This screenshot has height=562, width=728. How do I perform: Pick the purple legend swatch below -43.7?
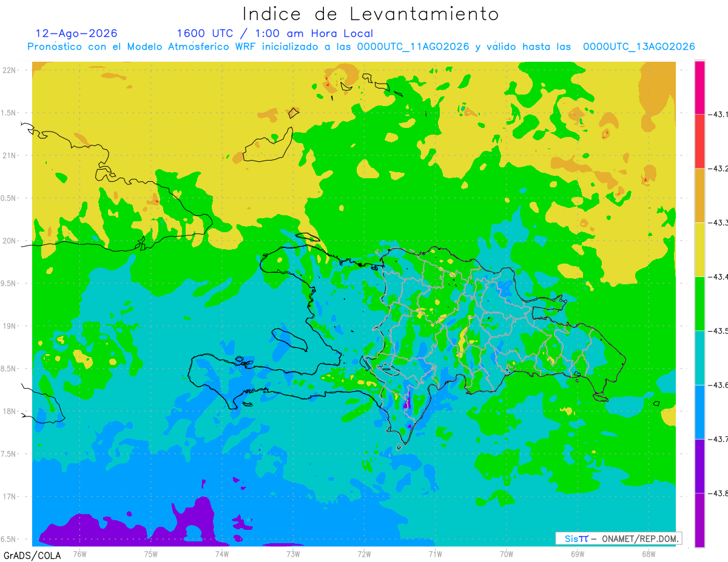[x=699, y=466]
